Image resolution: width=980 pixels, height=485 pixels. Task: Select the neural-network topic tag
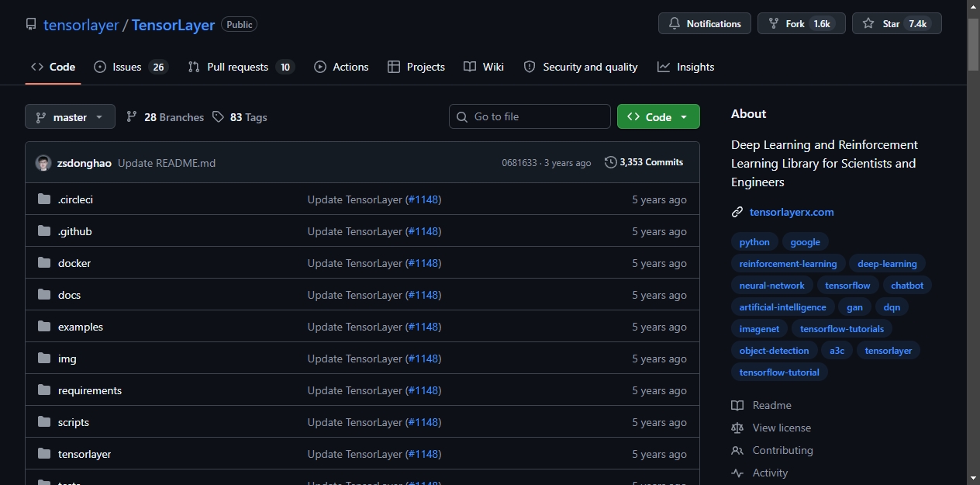(x=772, y=286)
